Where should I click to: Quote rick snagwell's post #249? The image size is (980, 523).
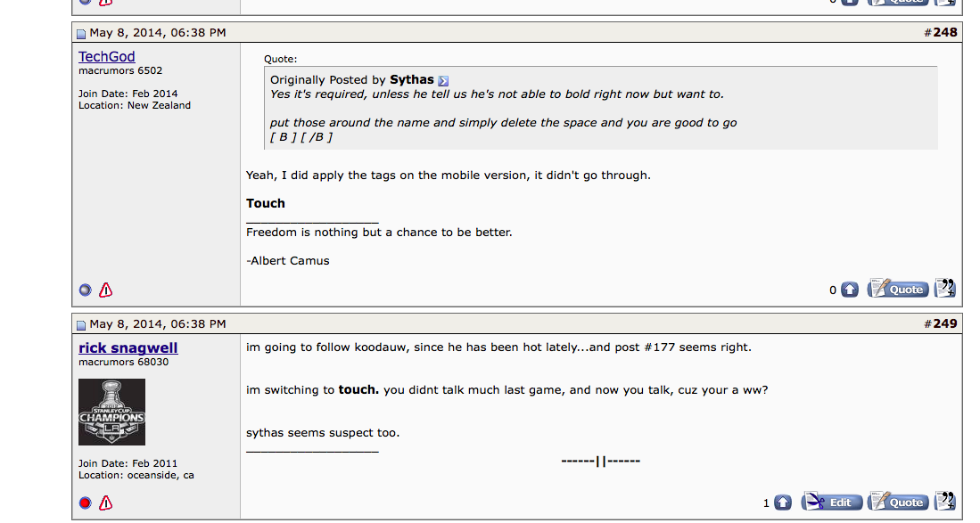point(897,501)
